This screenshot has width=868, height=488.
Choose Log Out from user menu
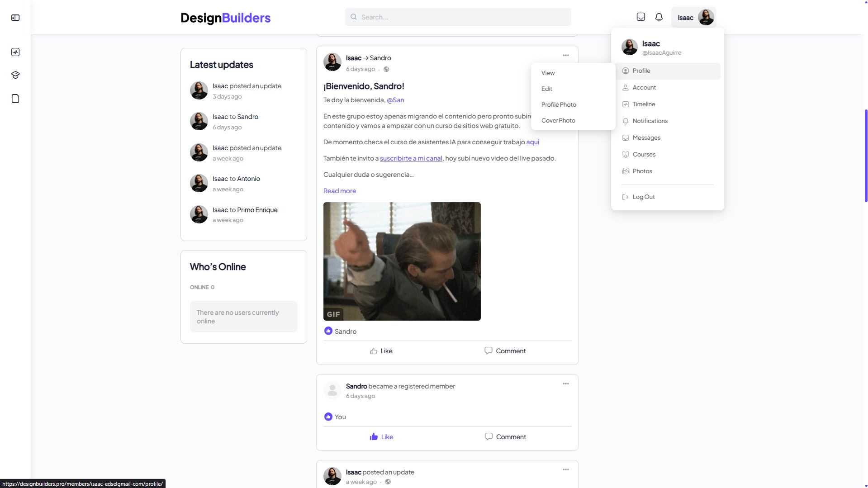pyautogui.click(x=643, y=197)
